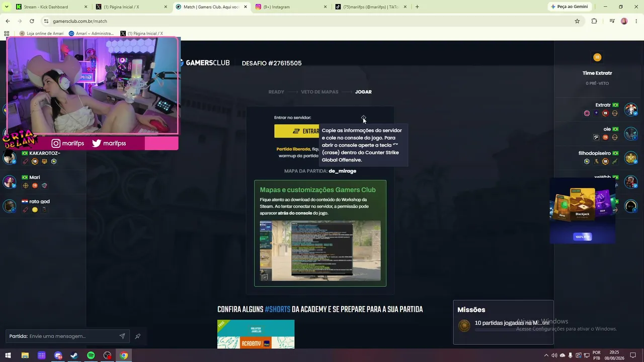The height and width of the screenshot is (362, 644).
Task: Open the Chrome profile avatar
Action: (624, 21)
